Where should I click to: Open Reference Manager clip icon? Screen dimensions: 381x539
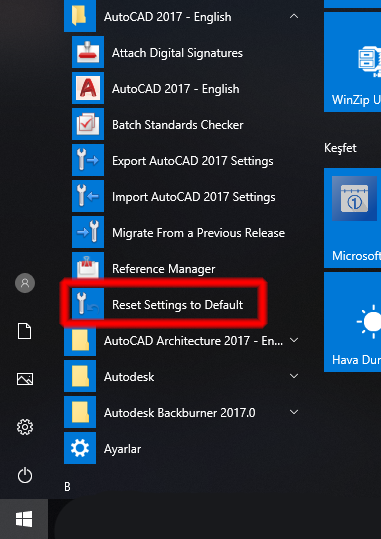tap(88, 265)
